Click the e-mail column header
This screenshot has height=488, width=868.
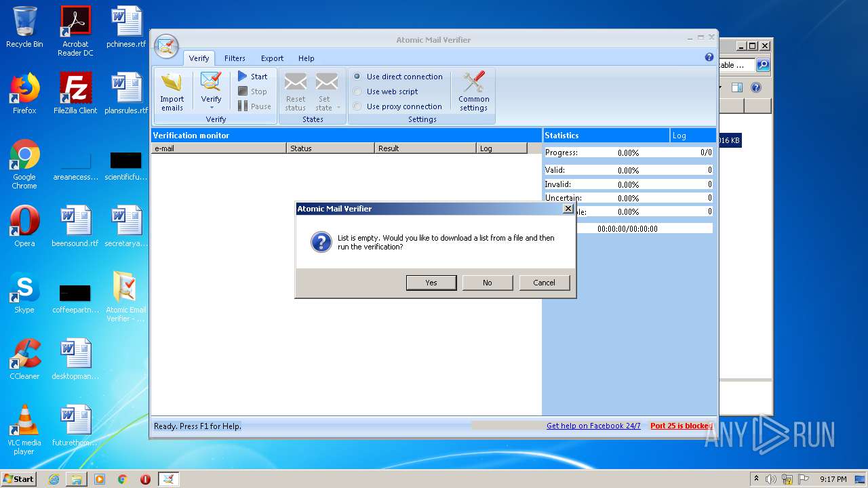219,148
